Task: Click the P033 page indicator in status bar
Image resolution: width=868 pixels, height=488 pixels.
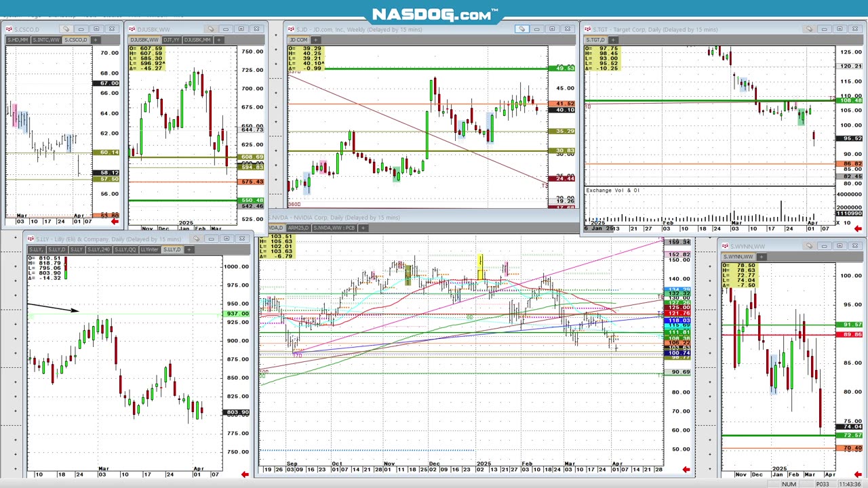Action: (821, 484)
